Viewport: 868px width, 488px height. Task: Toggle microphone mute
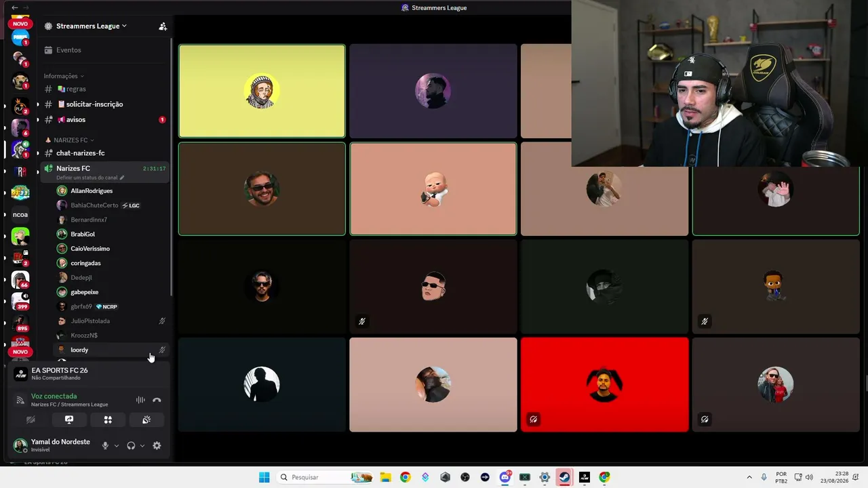[105, 445]
